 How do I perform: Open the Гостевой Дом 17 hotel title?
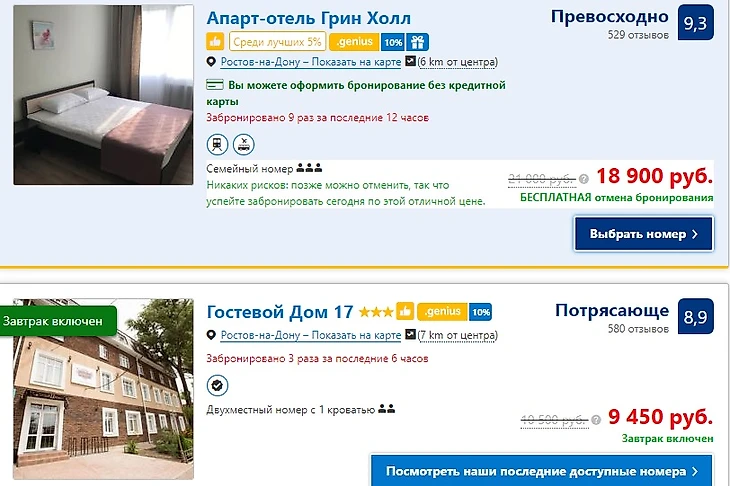280,311
